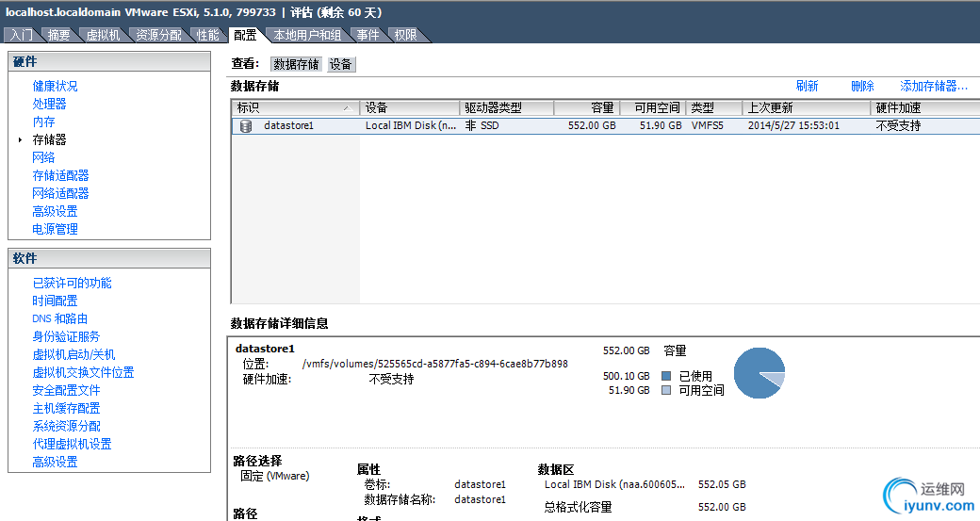The image size is (980, 521).
Task: Select 存储器 in the hardware list
Action: point(49,140)
